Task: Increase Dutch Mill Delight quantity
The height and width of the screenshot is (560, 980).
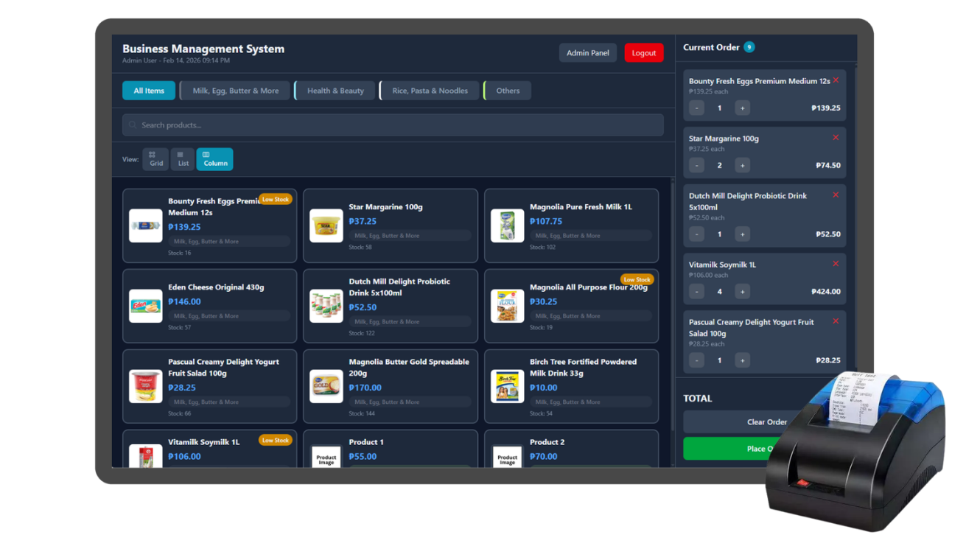Action: pyautogui.click(x=742, y=234)
